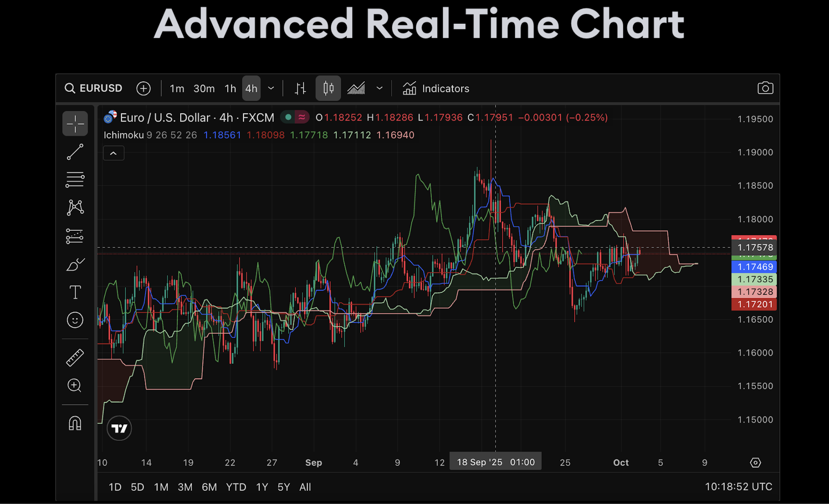Viewport: 829px width, 504px height.
Task: Open the Fibonacci retracement tool
Action: pyautogui.click(x=75, y=180)
